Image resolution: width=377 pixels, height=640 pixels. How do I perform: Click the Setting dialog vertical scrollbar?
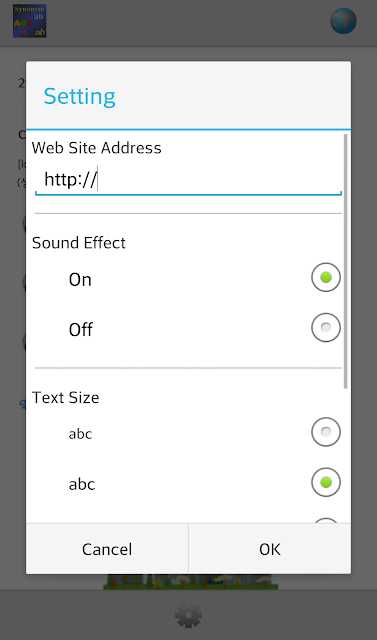coord(346,261)
